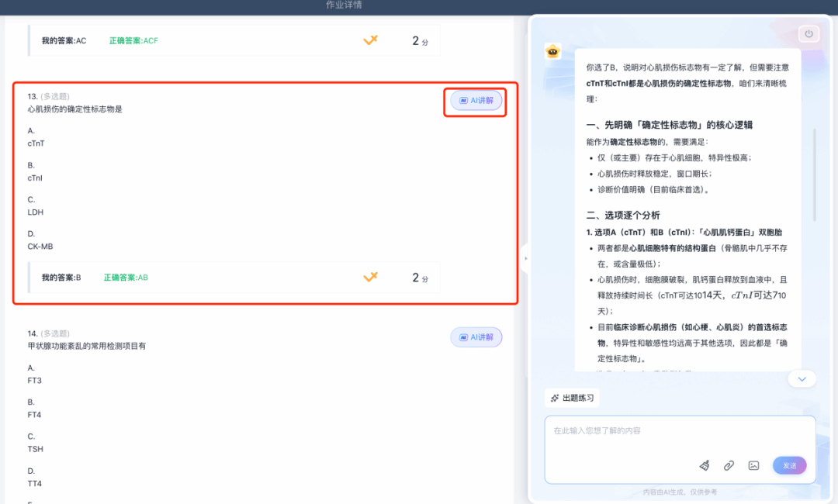
Task: Click the check mark beside question 12 score
Action: [x=370, y=40]
